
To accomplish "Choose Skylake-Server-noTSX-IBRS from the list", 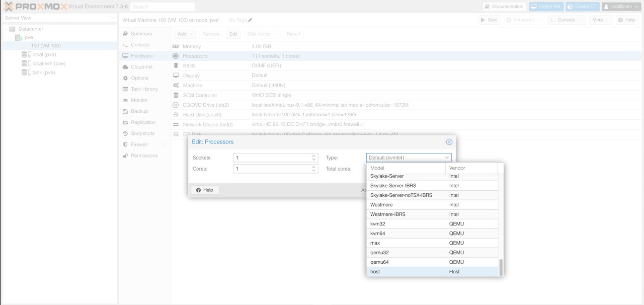I will (432, 195).
